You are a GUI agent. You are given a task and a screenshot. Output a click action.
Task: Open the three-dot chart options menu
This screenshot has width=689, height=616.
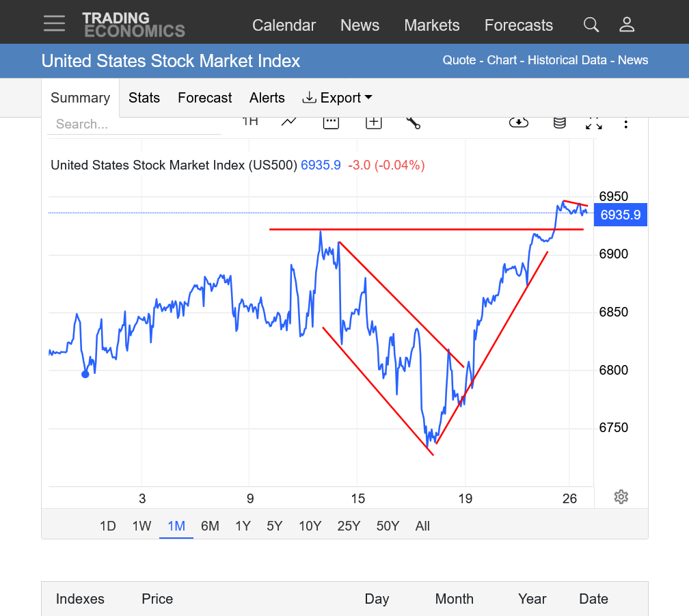(x=626, y=123)
